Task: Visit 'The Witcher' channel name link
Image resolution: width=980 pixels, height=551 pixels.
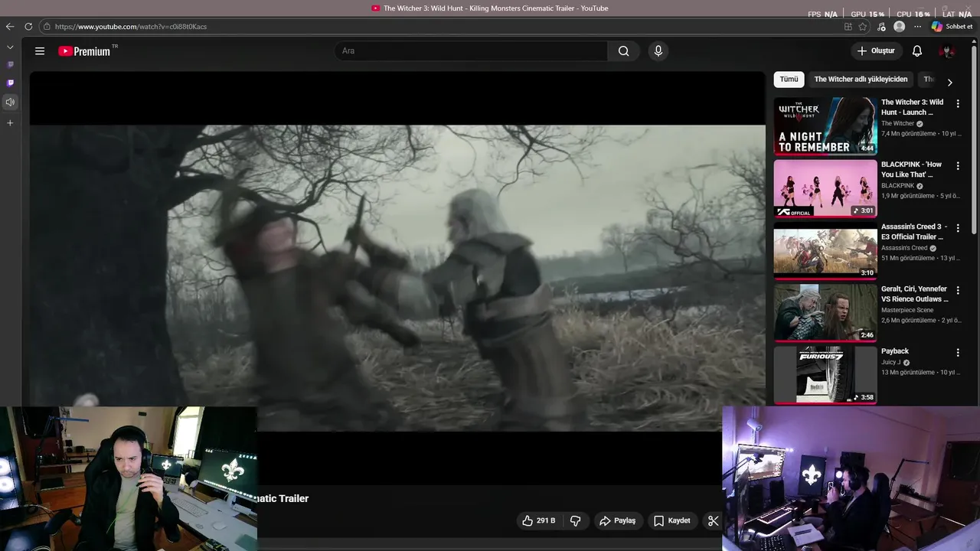Action: click(x=897, y=123)
